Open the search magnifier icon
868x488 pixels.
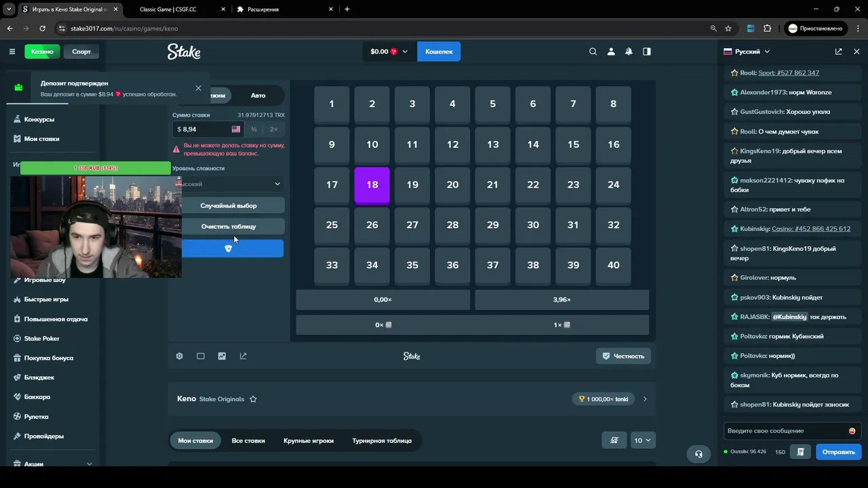(593, 52)
